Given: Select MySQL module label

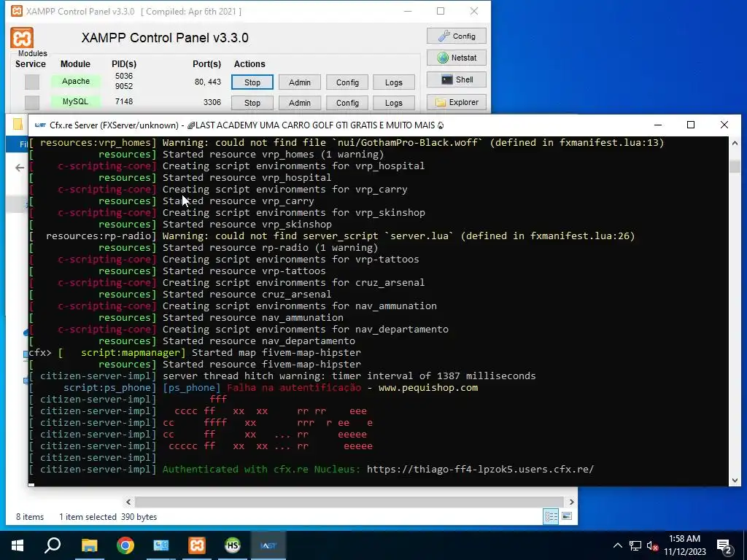Looking at the screenshot, I should 76,101.
